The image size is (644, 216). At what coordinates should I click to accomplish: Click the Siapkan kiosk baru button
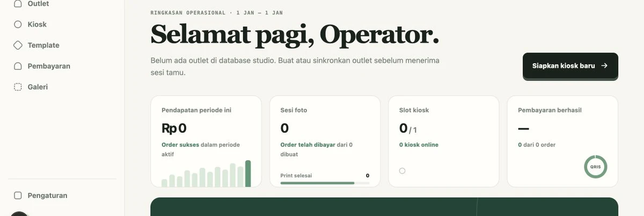570,66
